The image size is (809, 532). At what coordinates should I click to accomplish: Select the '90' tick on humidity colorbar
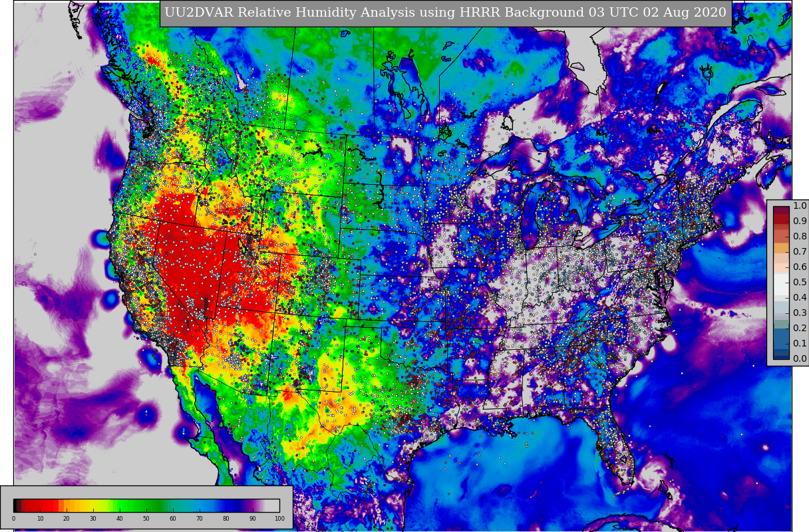click(x=253, y=519)
